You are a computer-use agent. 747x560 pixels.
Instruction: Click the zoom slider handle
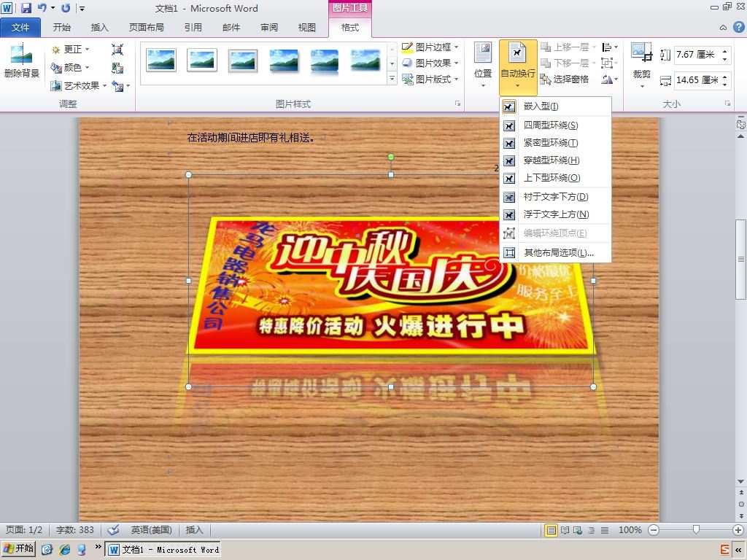pyautogui.click(x=696, y=530)
